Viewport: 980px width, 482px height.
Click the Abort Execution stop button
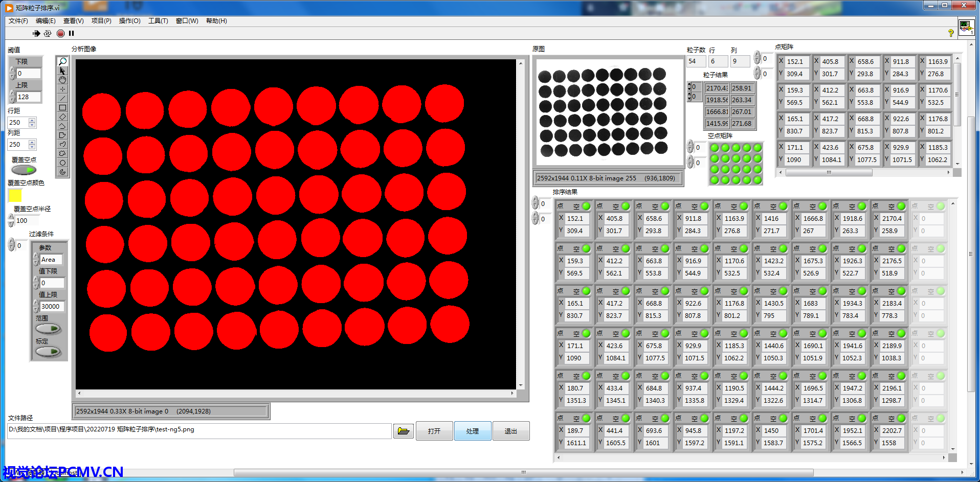click(x=60, y=34)
